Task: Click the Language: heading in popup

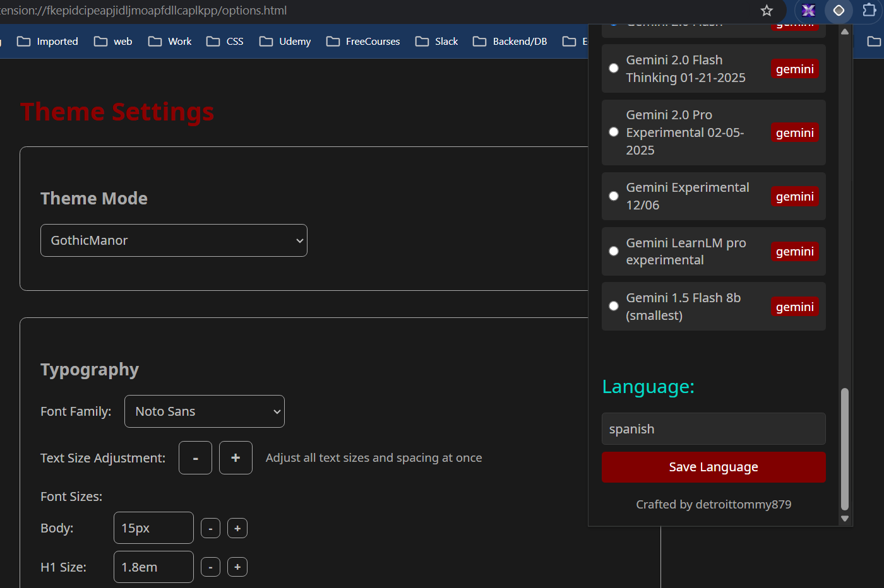Action: click(x=648, y=386)
